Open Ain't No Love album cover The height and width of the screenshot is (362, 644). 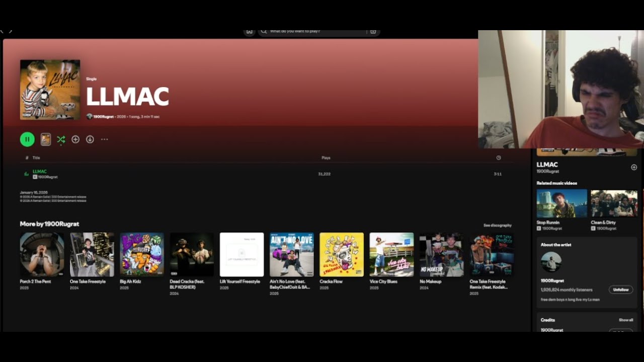click(292, 254)
